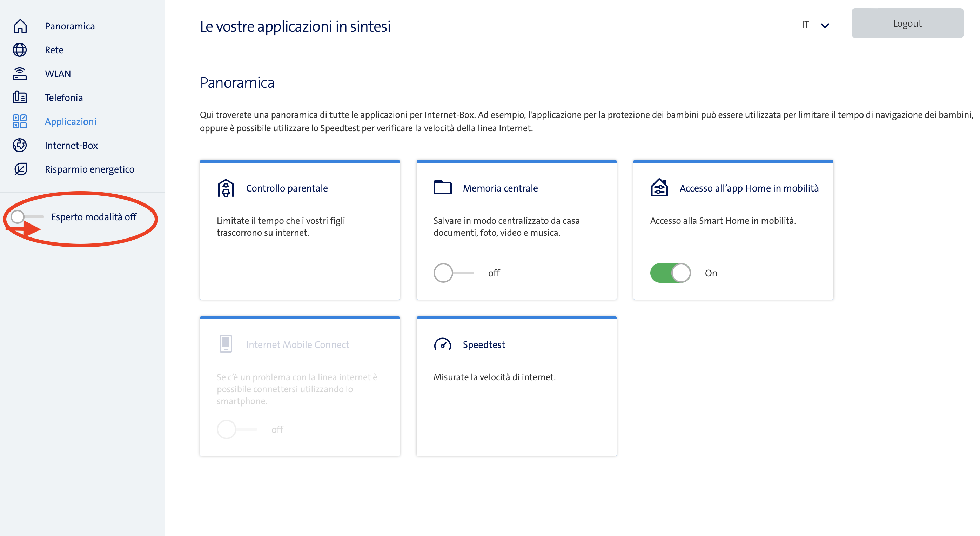The height and width of the screenshot is (536, 980).
Task: Click the Applicazioni grid icon
Action: coord(20,121)
